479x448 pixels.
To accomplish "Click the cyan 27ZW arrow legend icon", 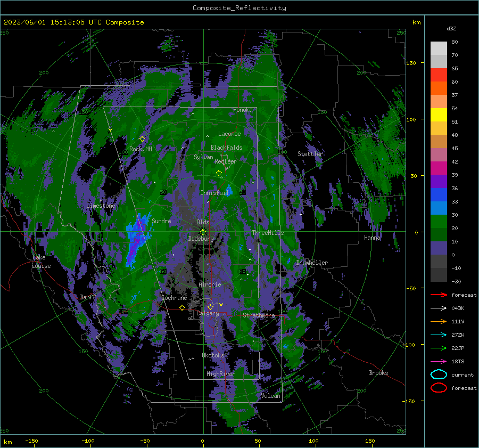I will click(x=439, y=335).
